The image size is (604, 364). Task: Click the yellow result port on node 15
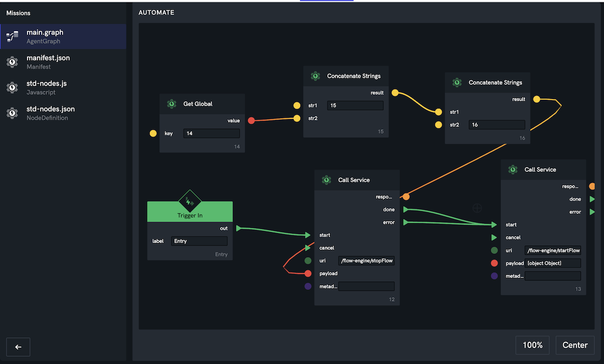coord(395,93)
